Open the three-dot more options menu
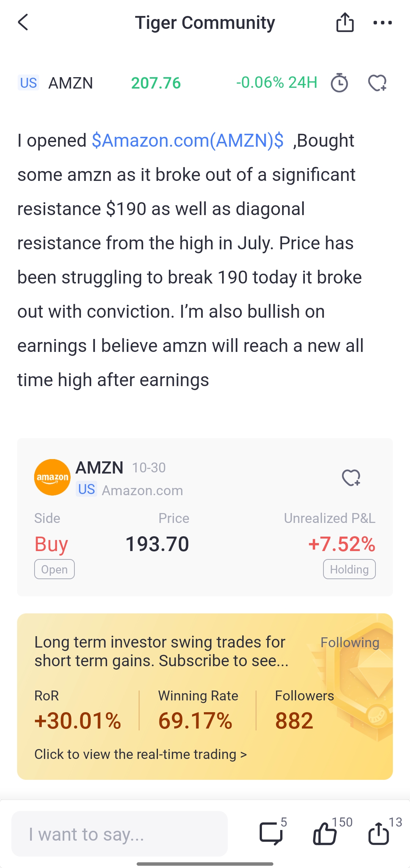The width and height of the screenshot is (410, 868). click(382, 22)
